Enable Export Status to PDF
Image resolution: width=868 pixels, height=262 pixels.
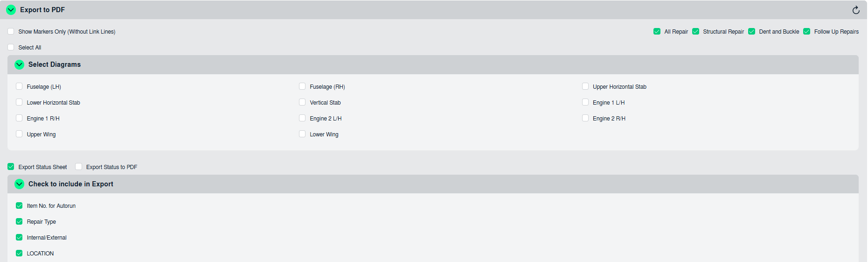(79, 167)
